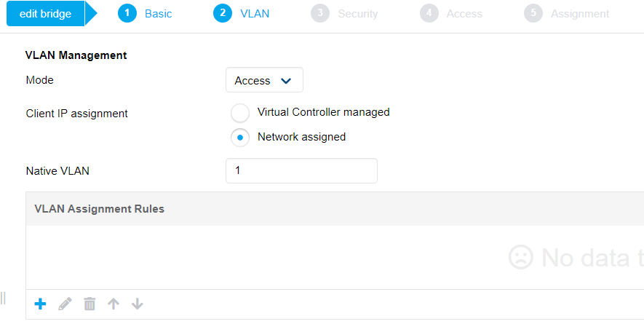The width and height of the screenshot is (644, 324).
Task: Jump to the Assignment step tab
Action: pos(579,14)
